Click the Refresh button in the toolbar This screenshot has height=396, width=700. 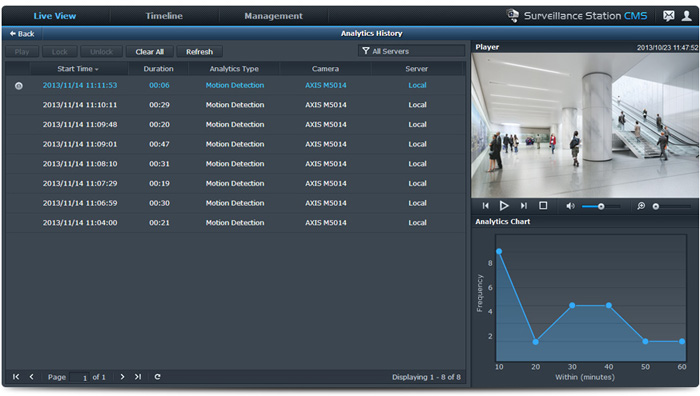[x=199, y=52]
